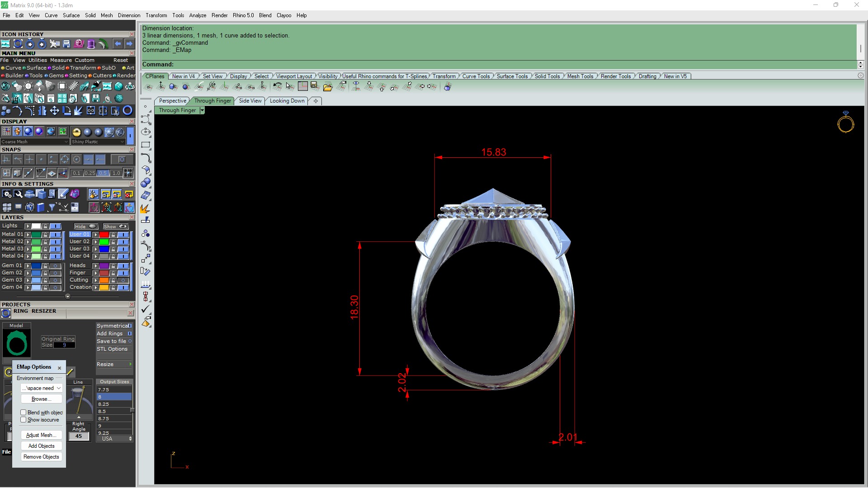This screenshot has height=488, width=868.
Task: Open the Mesh Tools toolbar tab
Action: pos(580,76)
